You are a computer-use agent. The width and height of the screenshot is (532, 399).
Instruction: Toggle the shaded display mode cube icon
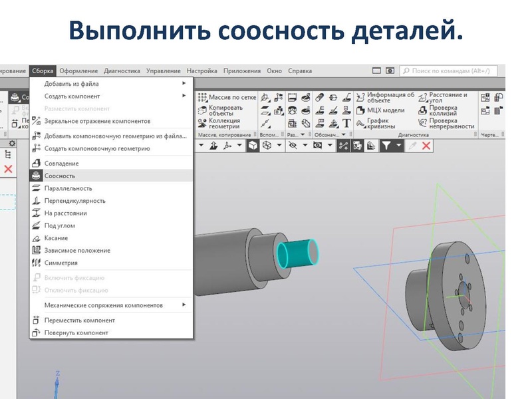point(252,144)
